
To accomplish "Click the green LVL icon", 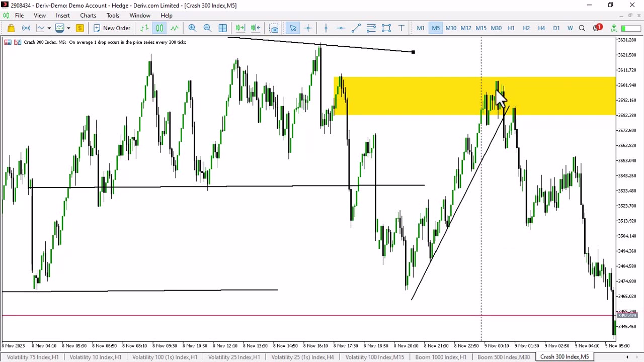I will (614, 28).
